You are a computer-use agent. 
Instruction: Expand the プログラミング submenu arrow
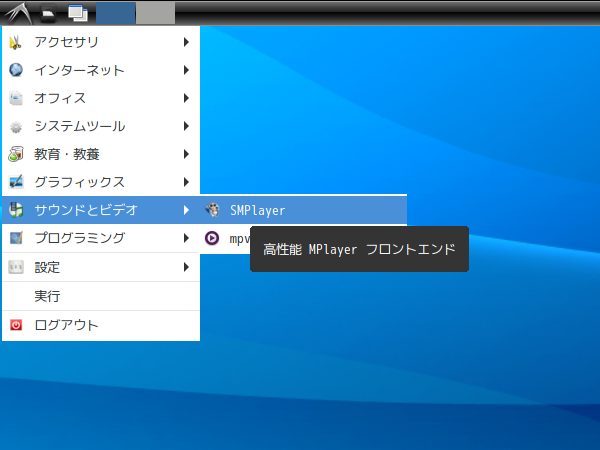point(186,238)
